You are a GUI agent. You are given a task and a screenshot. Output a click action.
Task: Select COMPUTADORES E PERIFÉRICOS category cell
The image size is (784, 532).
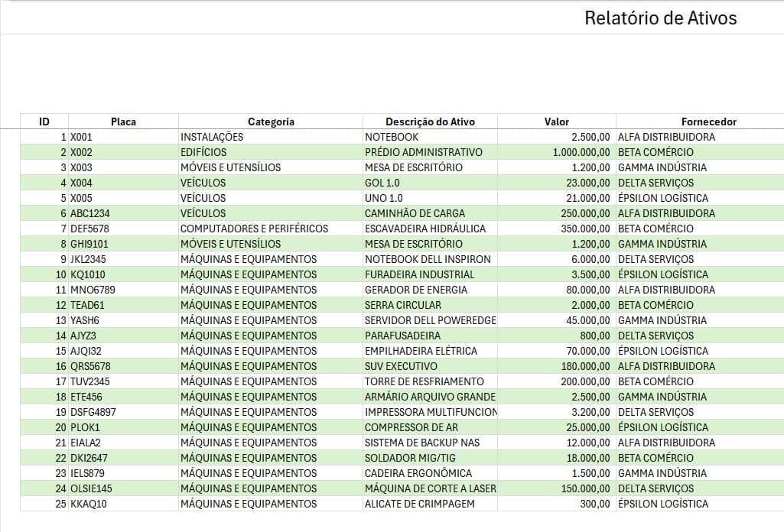point(271,229)
